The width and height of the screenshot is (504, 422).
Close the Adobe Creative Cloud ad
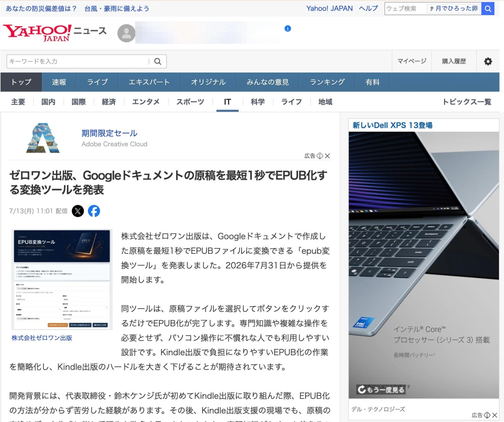tap(328, 156)
